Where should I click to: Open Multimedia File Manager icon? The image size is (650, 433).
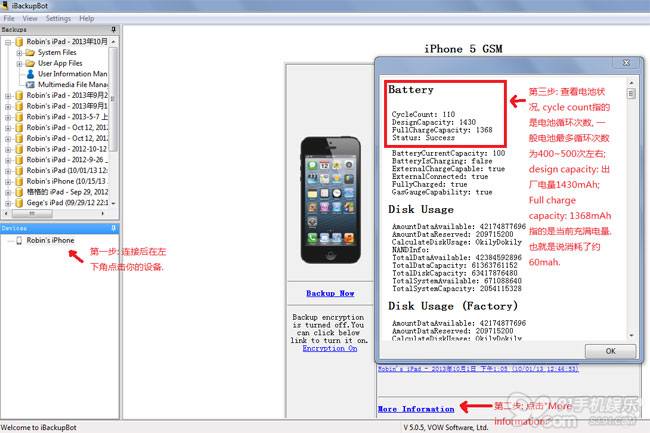(30, 85)
